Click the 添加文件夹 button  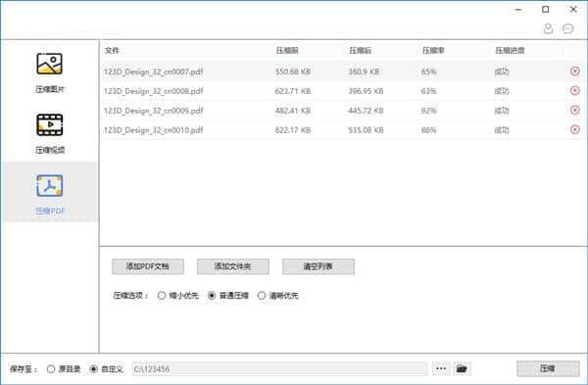233,266
